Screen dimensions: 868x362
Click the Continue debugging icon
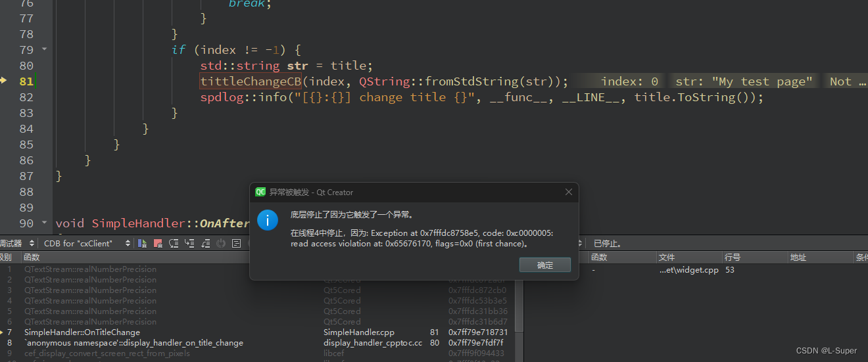(x=142, y=243)
